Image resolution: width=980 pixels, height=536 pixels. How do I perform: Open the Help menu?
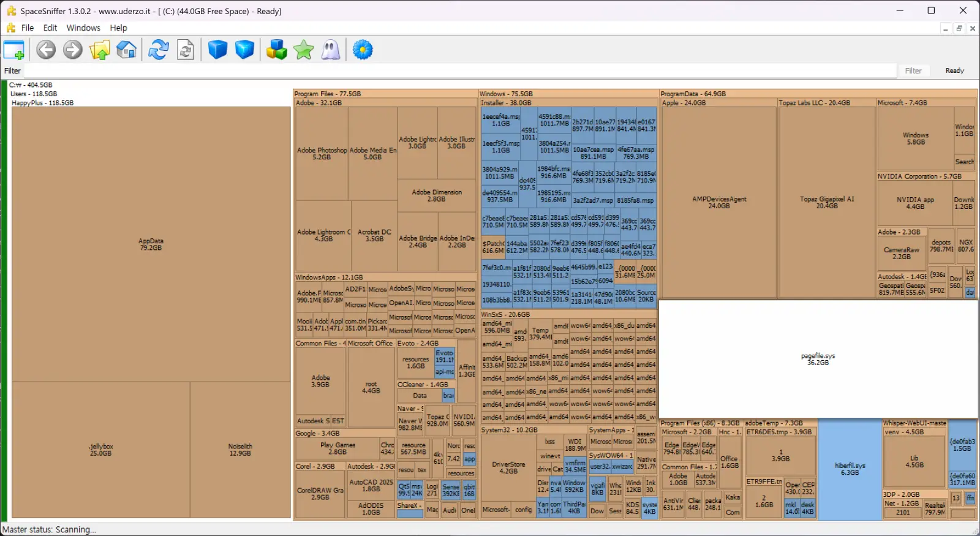pyautogui.click(x=118, y=28)
